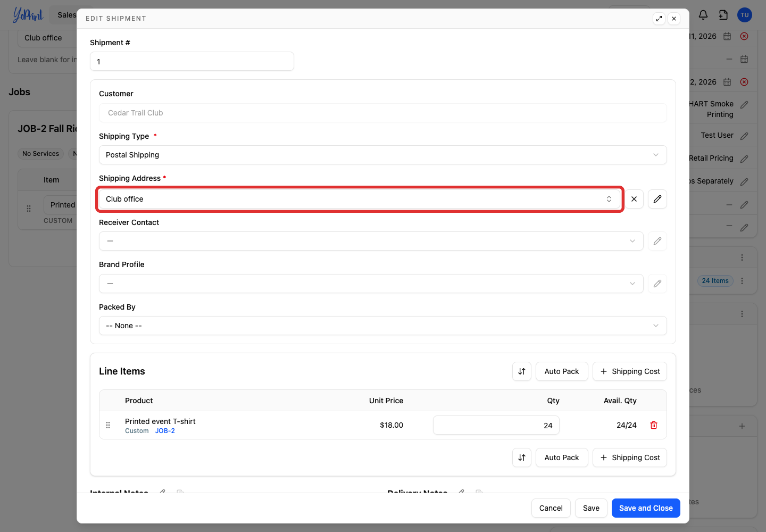
Task: Click the 24/24 available quantity value
Action: [x=627, y=425]
